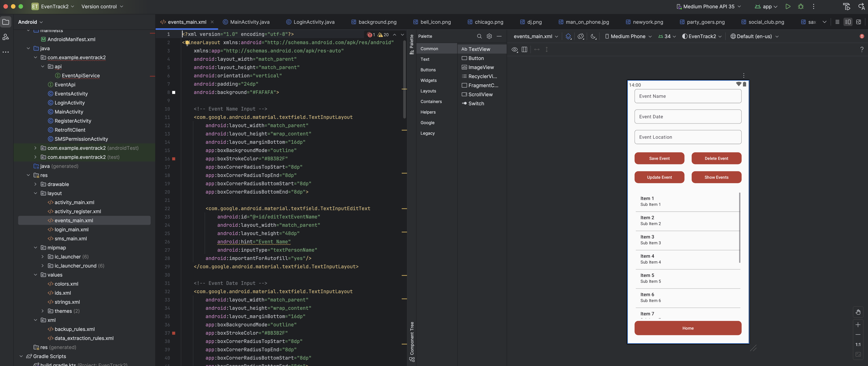This screenshot has width=868, height=366.
Task: Click the red error indicator in the design toolbar
Action: [x=862, y=36]
